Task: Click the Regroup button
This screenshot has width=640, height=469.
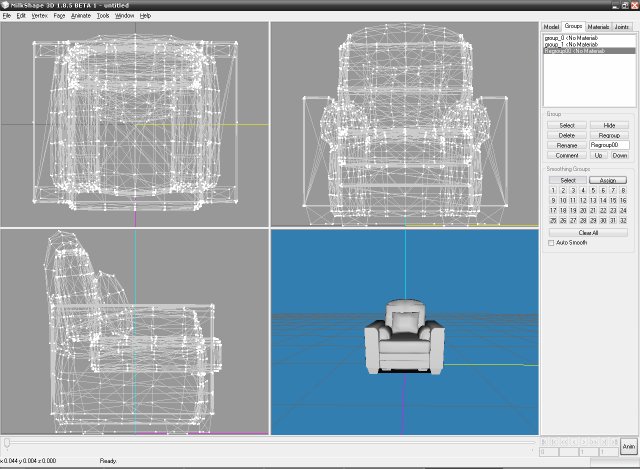Action: point(609,135)
